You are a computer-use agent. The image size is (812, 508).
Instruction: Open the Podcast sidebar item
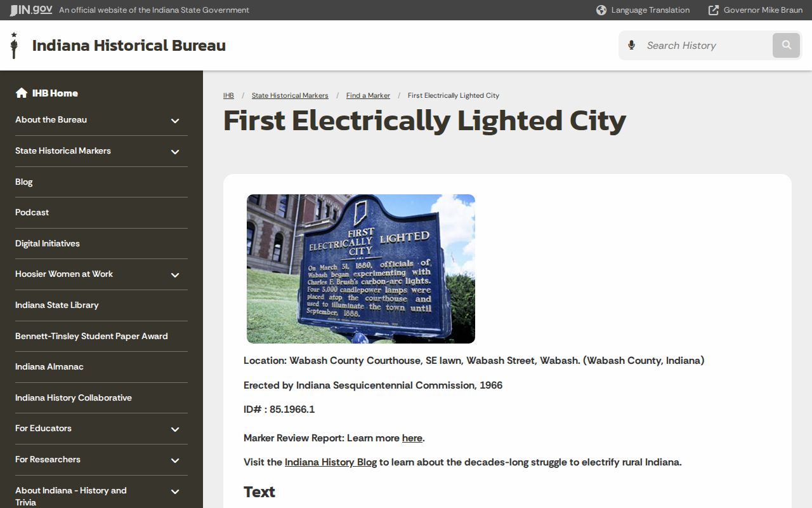click(x=101, y=213)
